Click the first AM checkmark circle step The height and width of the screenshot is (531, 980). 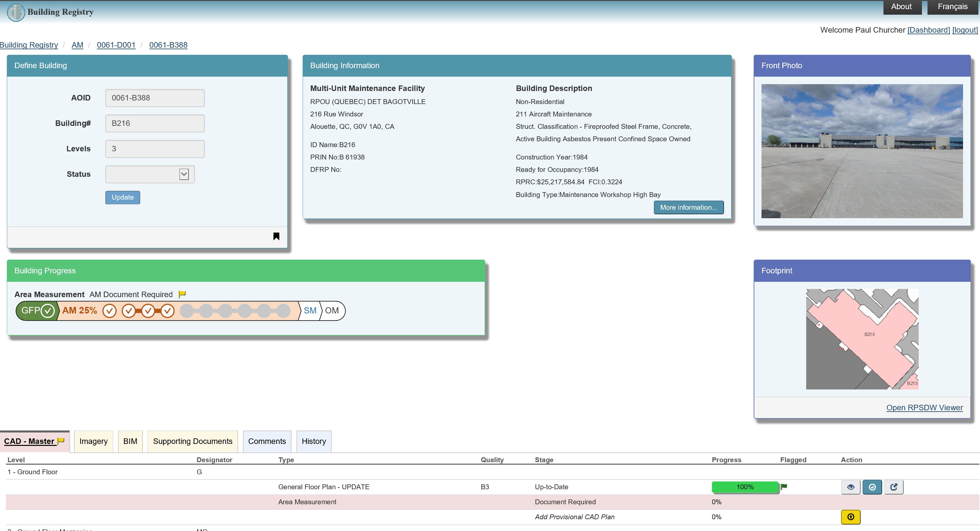(x=110, y=311)
